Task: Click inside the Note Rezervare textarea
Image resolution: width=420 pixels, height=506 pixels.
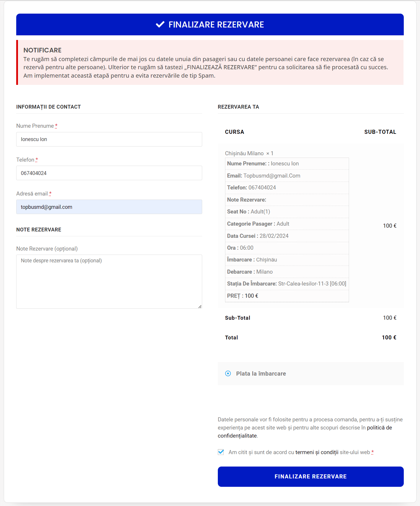Action: point(109,282)
